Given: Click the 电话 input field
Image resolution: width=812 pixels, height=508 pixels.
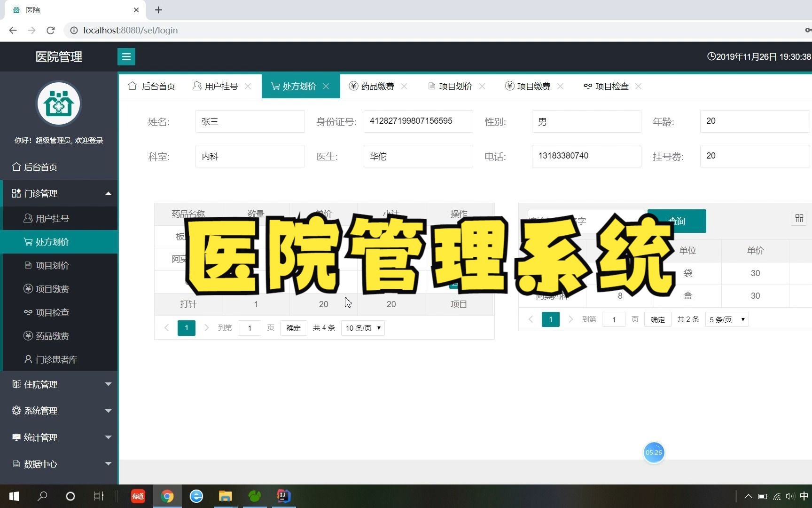Looking at the screenshot, I should pyautogui.click(x=586, y=156).
